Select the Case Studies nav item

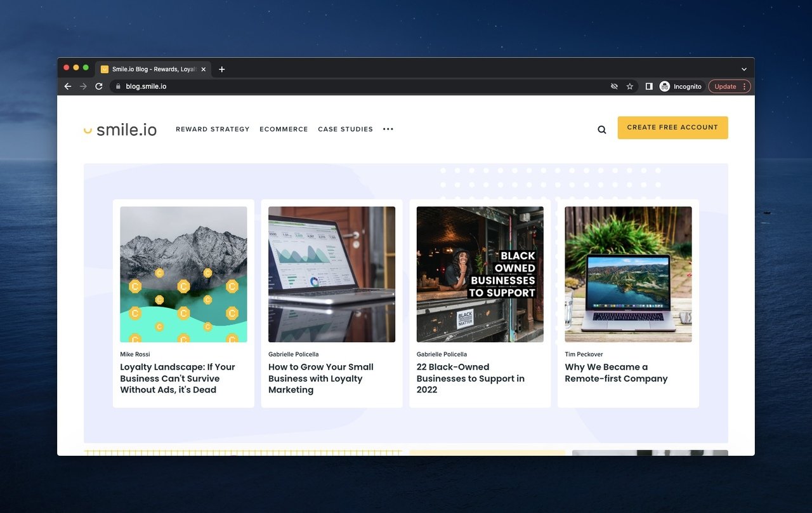[345, 129]
